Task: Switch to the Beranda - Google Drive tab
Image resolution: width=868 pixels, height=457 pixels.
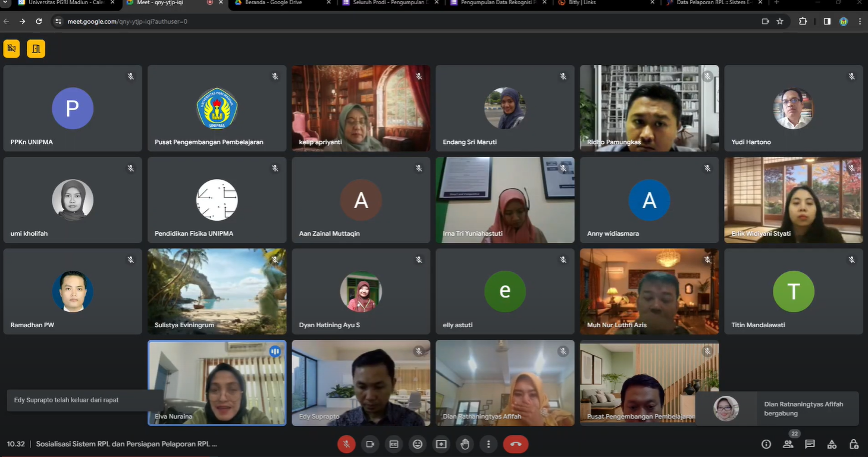Action: pos(274,3)
